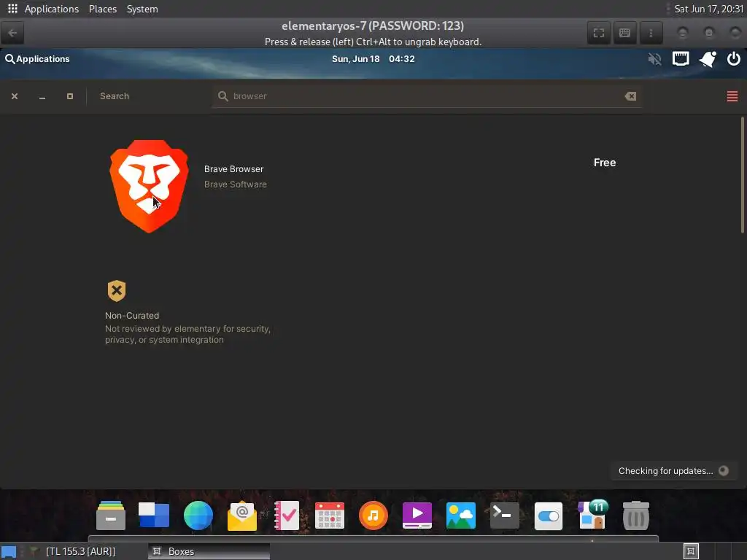Click the workspace switcher in taskbar
The image size is (747, 560).
click(x=691, y=551)
